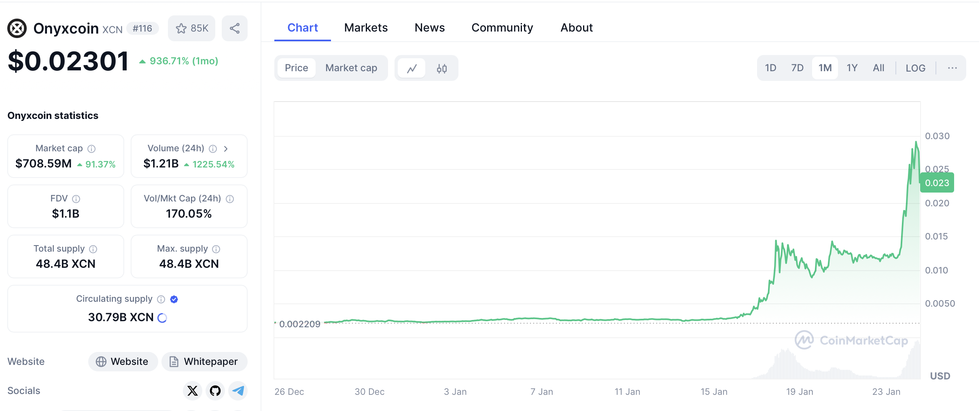
Task: Switch to the Markets tab
Action: (366, 28)
